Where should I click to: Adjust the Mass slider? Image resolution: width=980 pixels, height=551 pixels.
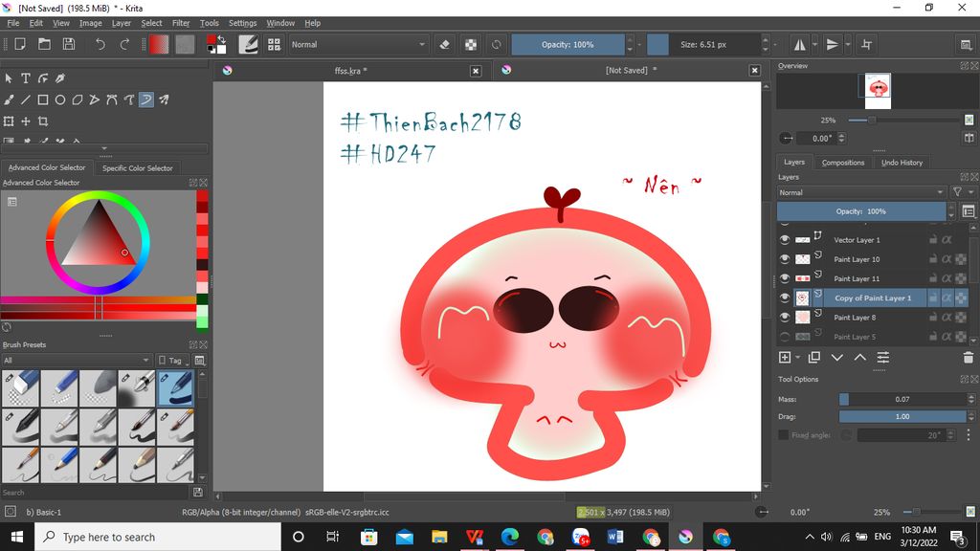902,399
